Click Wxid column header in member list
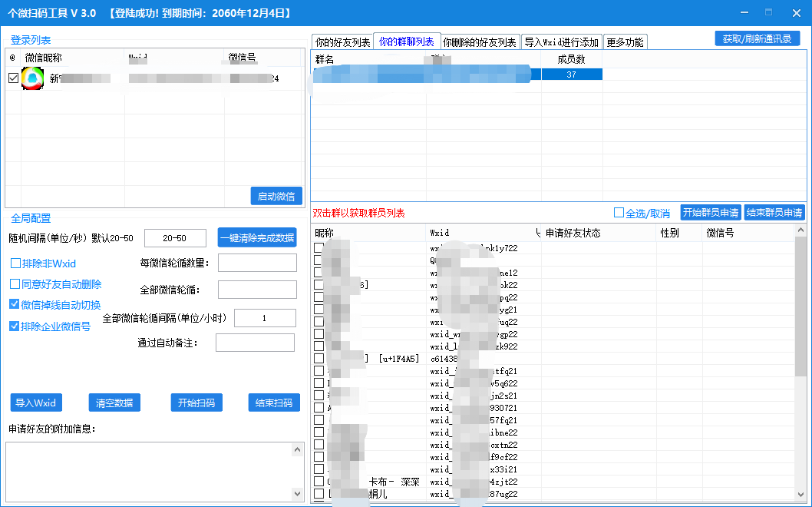The width and height of the screenshot is (812, 507). click(x=484, y=233)
